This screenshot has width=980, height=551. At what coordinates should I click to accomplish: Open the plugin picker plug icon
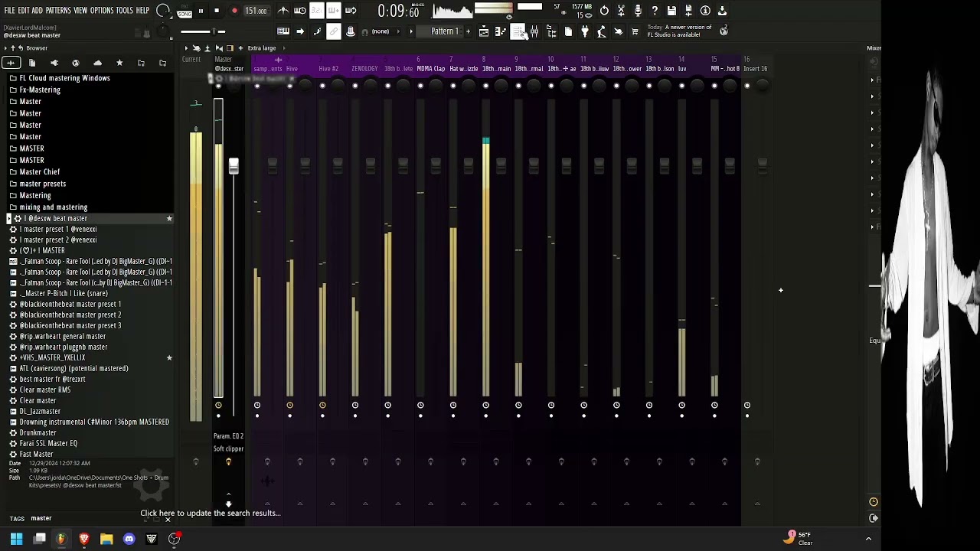585,31
